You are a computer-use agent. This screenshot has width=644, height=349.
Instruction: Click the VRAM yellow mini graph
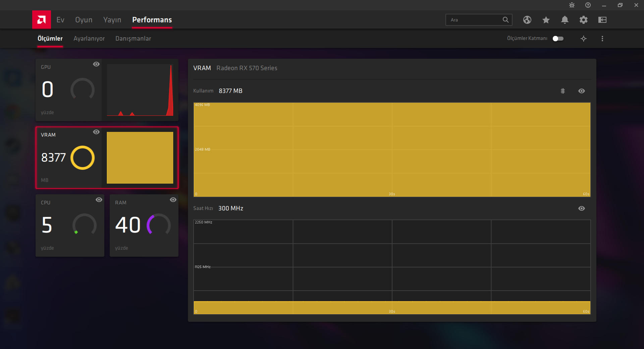tap(140, 158)
